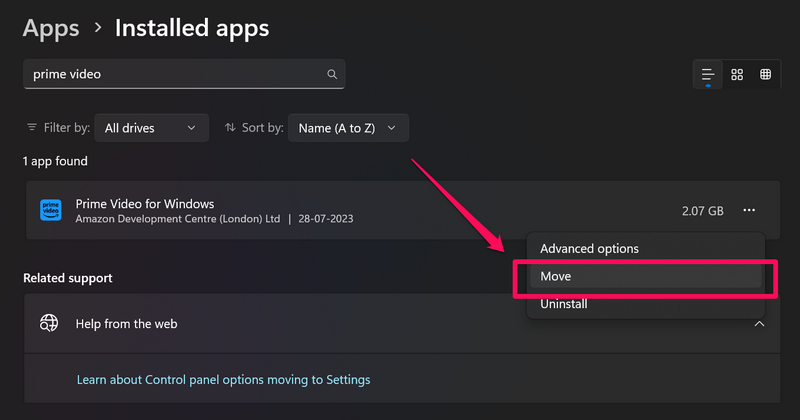Screen dimensions: 800x420
Task: Open the Name (A to Z) sort dropdown
Action: [x=348, y=128]
